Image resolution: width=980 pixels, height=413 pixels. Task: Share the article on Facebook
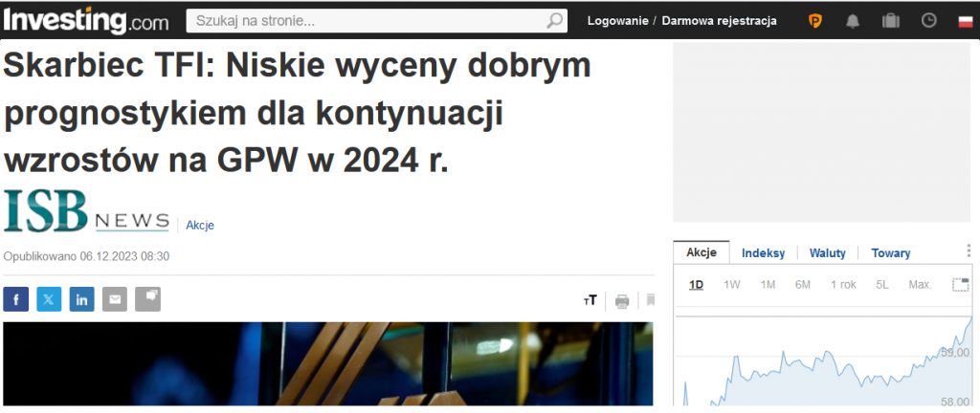tap(15, 299)
